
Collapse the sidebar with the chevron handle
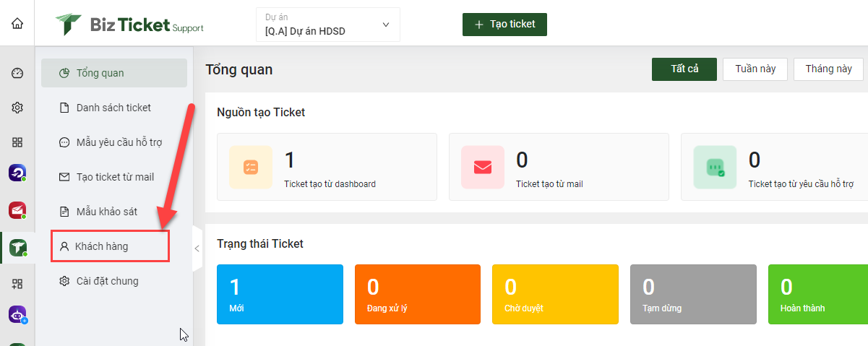pyautogui.click(x=197, y=248)
